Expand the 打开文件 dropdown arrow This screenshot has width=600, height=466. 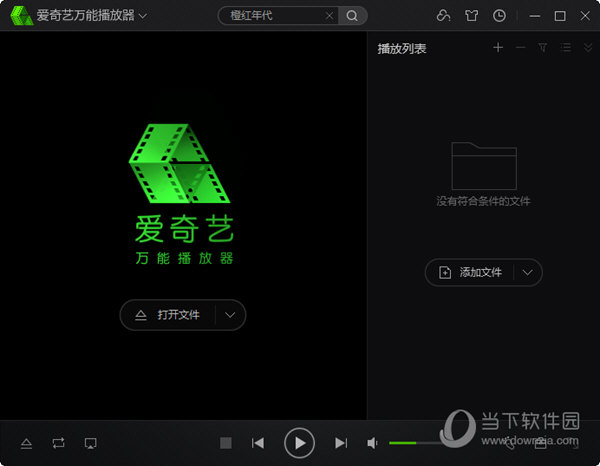(230, 315)
